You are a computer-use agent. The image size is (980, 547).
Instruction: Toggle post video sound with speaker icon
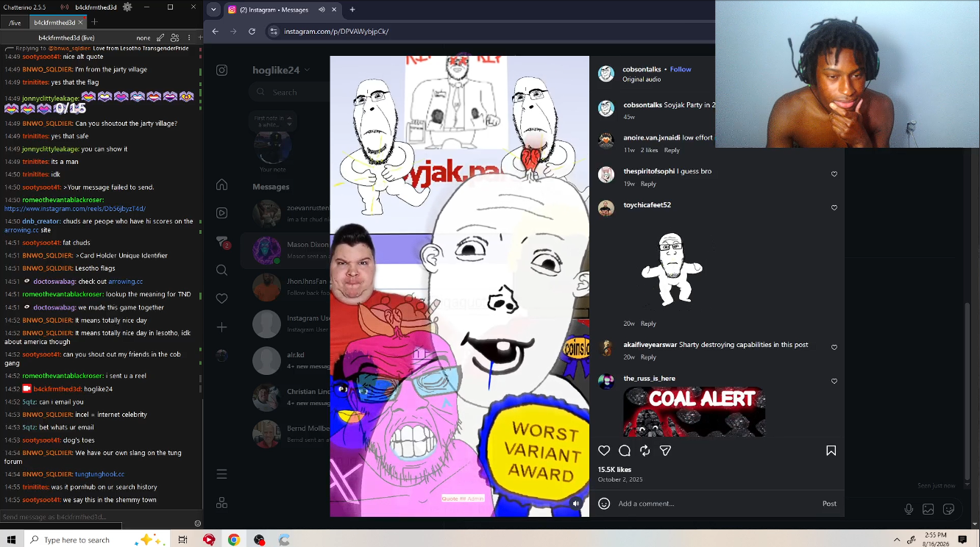576,504
